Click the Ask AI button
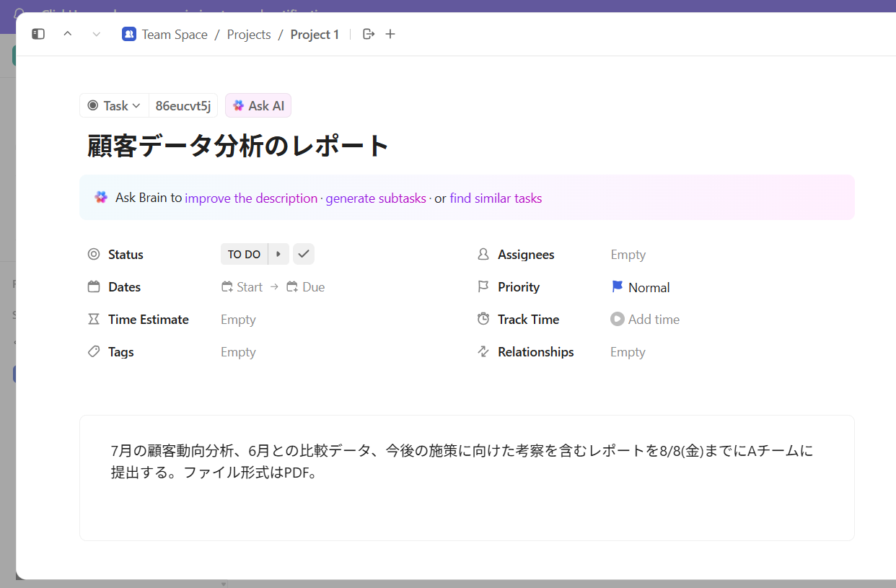Screen dimensions: 896x588 click(x=258, y=106)
